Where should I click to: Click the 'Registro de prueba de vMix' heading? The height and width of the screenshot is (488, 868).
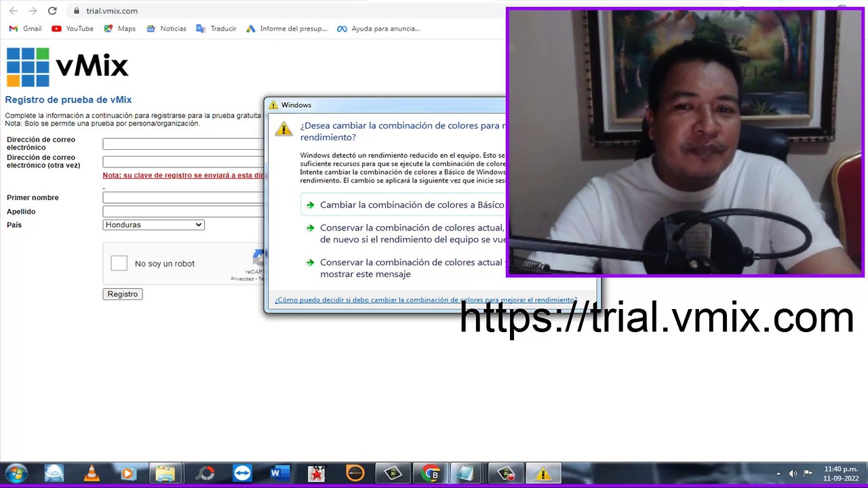[68, 100]
